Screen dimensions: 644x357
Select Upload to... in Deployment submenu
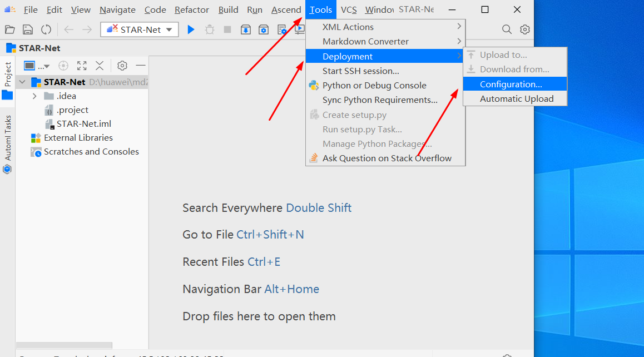pyautogui.click(x=515, y=54)
